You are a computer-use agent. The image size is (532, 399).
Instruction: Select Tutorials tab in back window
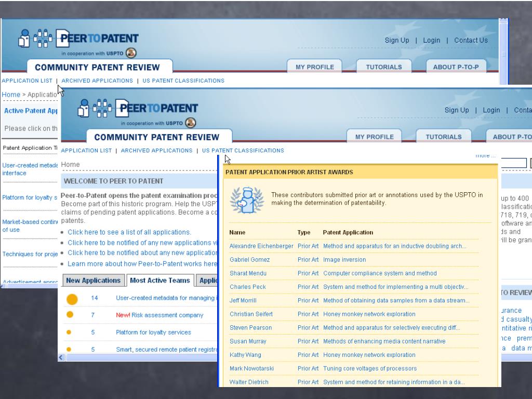384,66
